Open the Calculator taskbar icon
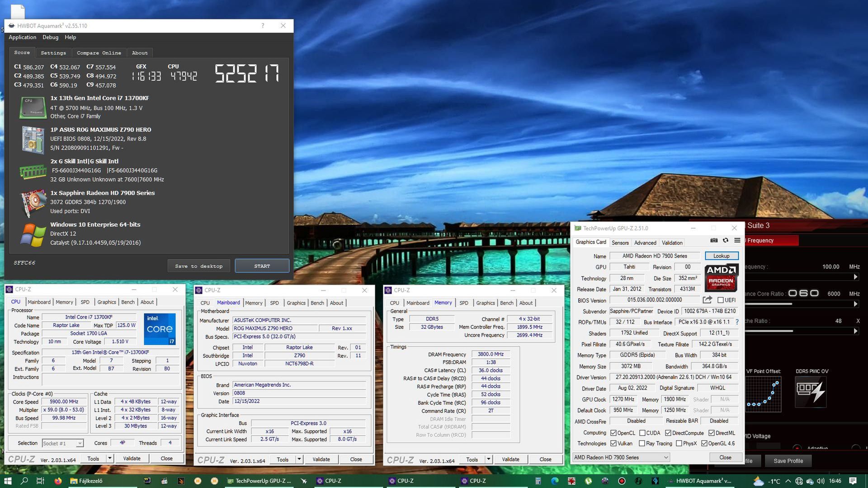The height and width of the screenshot is (488, 868). (x=538, y=481)
